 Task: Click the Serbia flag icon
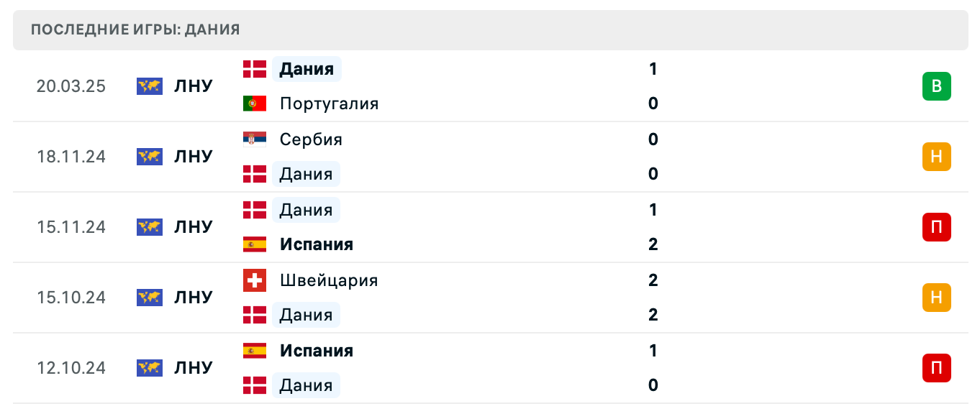point(255,139)
